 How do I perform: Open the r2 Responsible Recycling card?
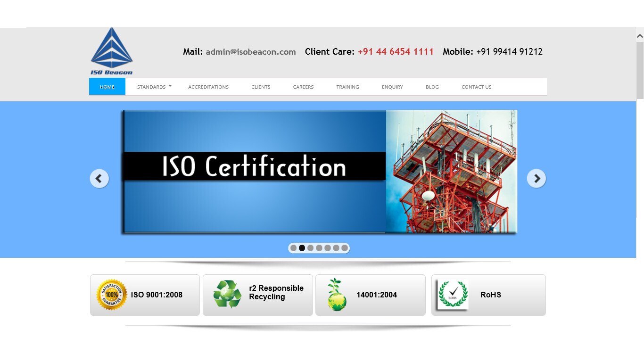tap(258, 295)
